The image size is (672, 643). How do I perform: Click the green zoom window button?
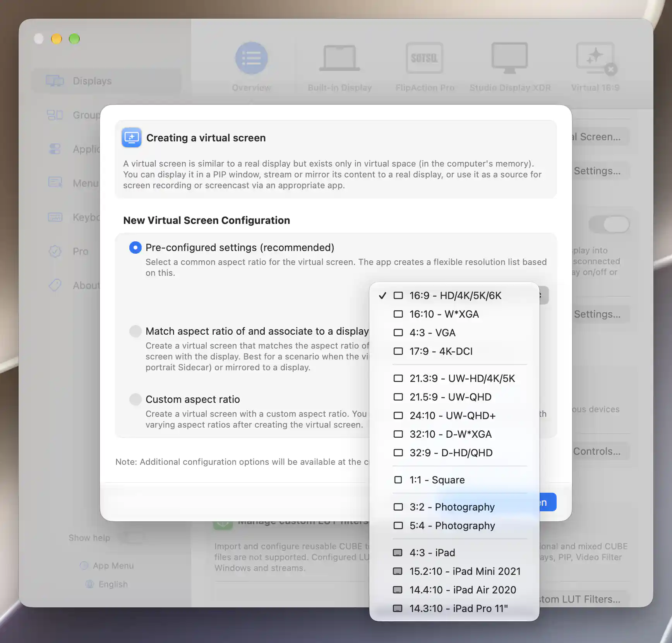[x=74, y=39]
